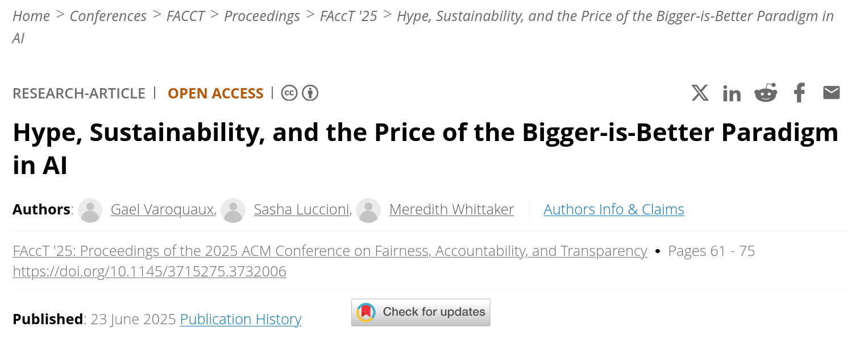Click Meredith Whittaker's avatar icon
Image resolution: width=868 pixels, height=339 pixels.
point(368,210)
